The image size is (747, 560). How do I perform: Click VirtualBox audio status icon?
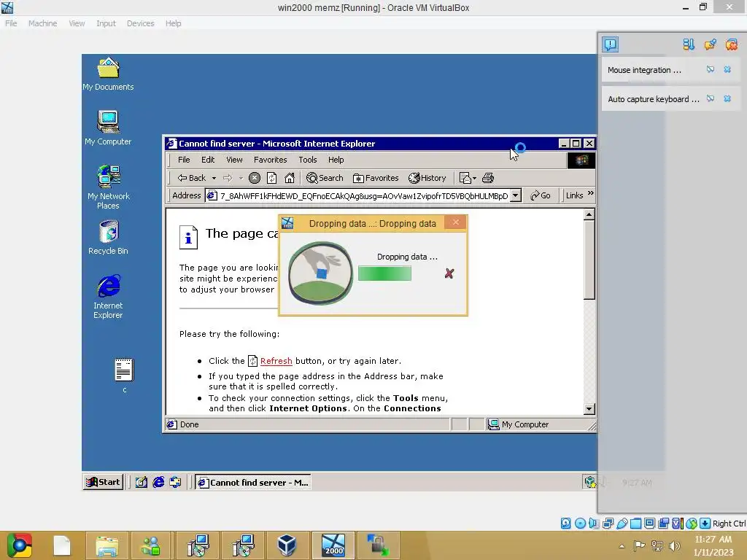coord(594,524)
